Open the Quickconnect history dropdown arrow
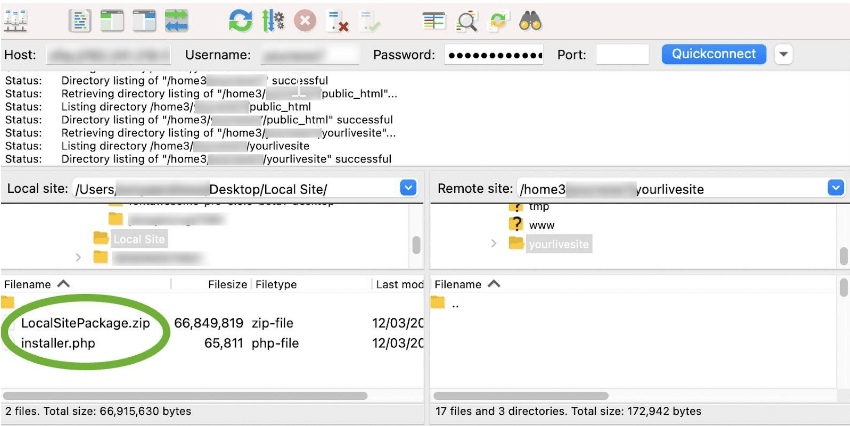The height and width of the screenshot is (426, 850). click(783, 54)
